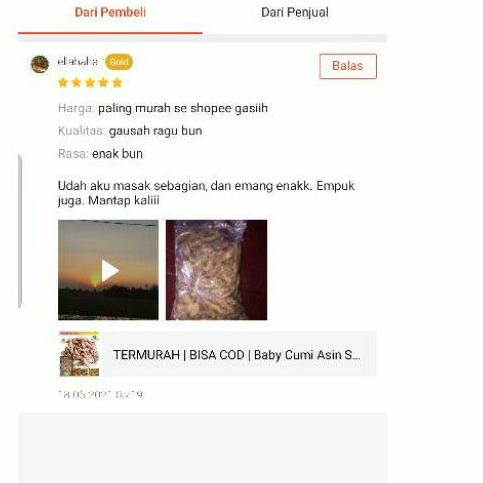Click the review comment starting Udah aku masak
Viewport: 483px width, 483px height.
206,193
